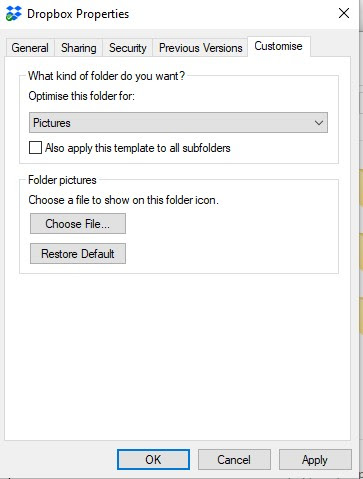Viewport: 363px width, 479px height.
Task: Click the 'Folder pictures' group heading
Action: point(62,180)
